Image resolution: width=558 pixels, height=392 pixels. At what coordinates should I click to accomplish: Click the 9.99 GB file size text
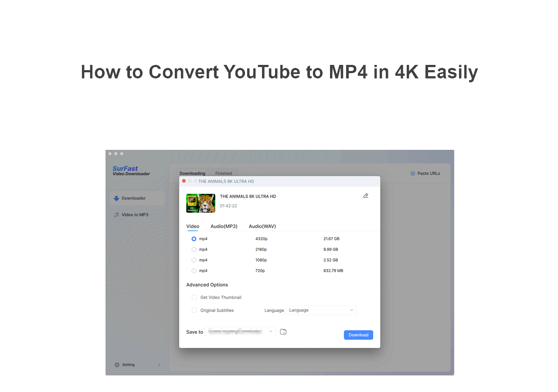point(330,250)
